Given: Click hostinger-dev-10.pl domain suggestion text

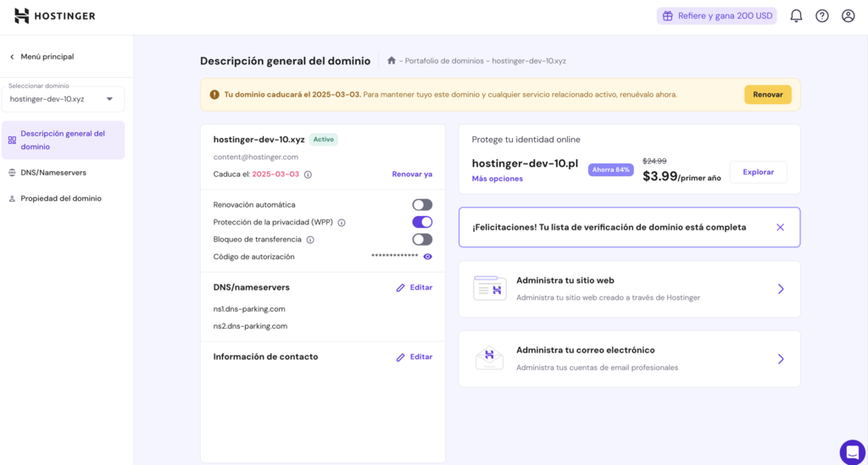Looking at the screenshot, I should [x=525, y=163].
